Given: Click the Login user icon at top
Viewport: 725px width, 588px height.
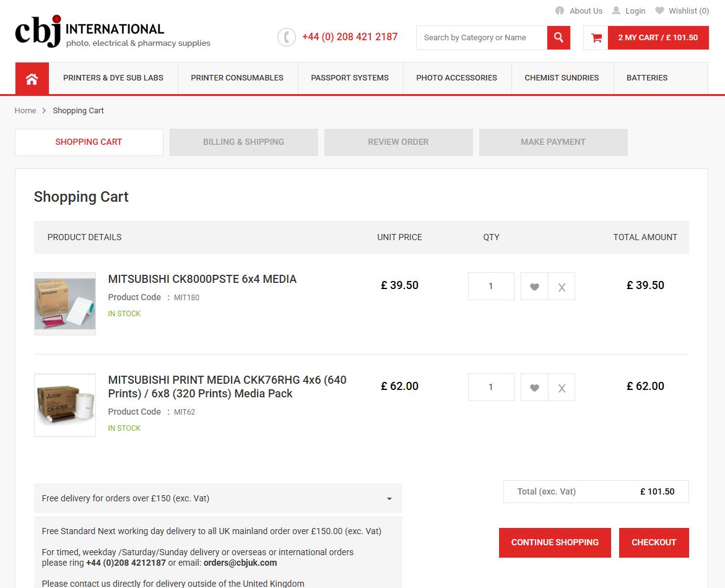Looking at the screenshot, I should pyautogui.click(x=615, y=10).
